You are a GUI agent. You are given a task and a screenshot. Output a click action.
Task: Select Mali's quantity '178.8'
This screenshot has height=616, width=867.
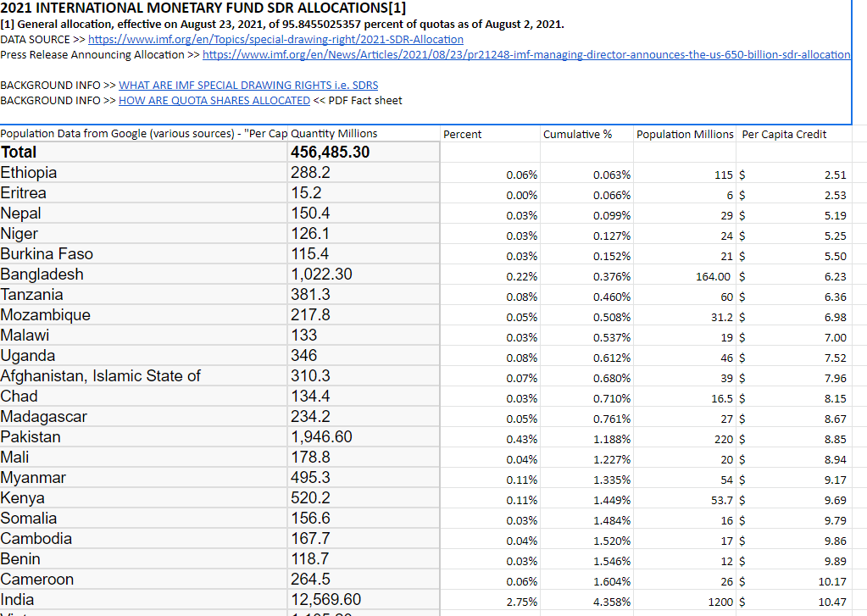click(x=364, y=458)
